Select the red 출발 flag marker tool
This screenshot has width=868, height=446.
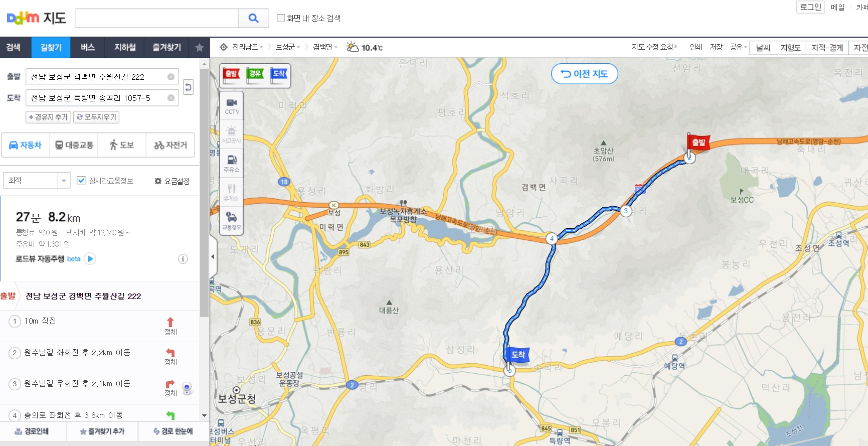tap(231, 75)
